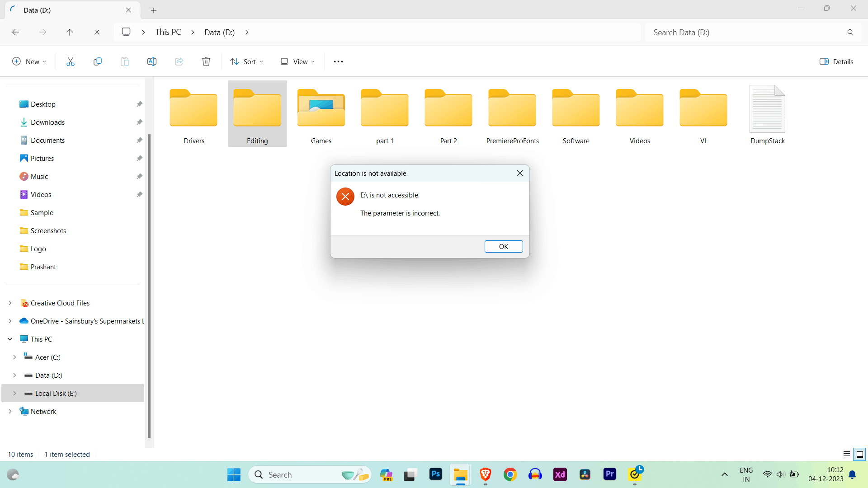Click the Copy icon in toolbar
The height and width of the screenshot is (488, 868).
tap(98, 62)
